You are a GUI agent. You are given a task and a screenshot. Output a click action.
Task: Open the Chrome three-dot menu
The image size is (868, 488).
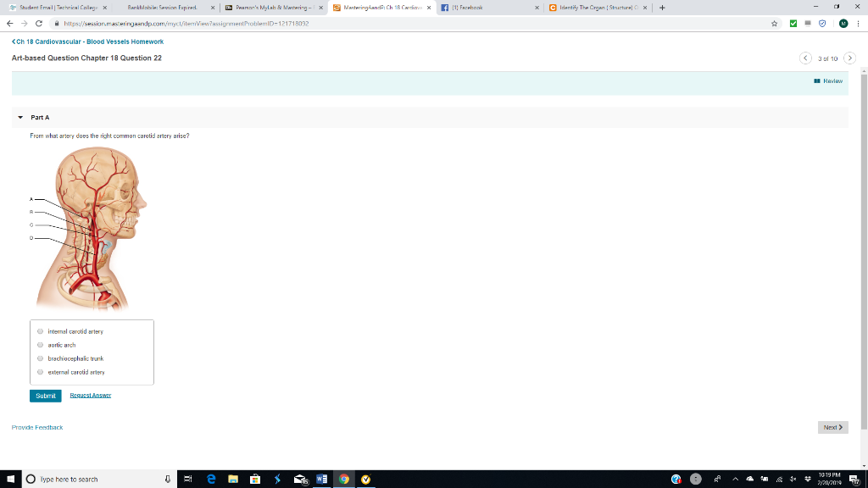858,23
